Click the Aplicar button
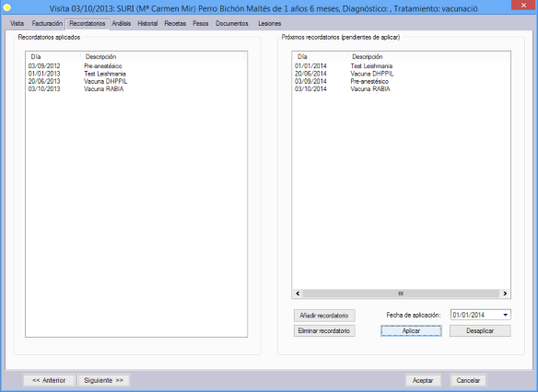538x392 pixels. coord(411,330)
